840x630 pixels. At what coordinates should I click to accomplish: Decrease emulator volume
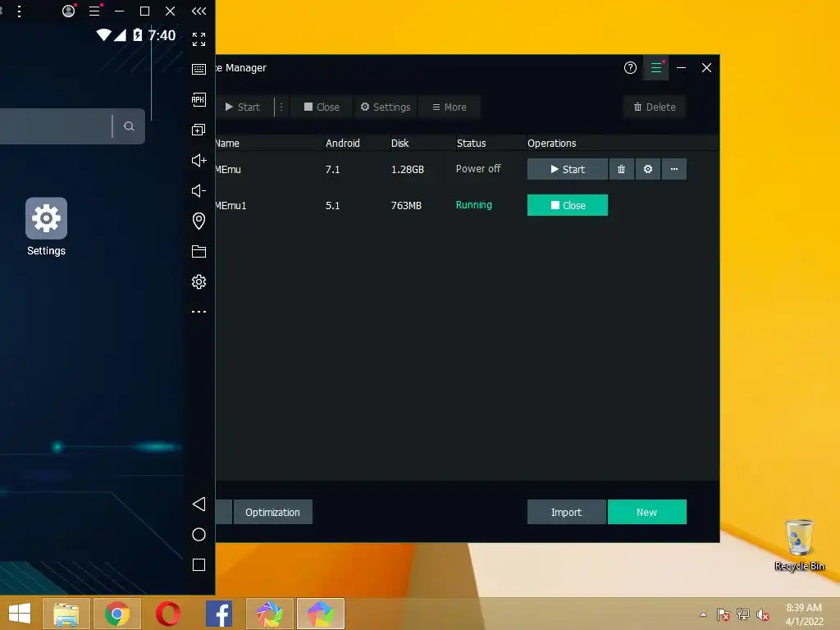[199, 190]
